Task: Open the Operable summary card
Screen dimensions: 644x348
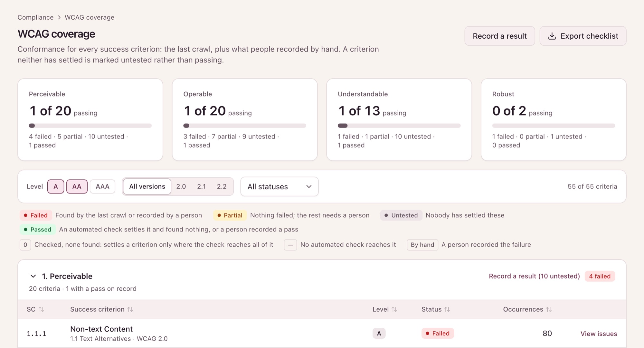Action: [245, 119]
